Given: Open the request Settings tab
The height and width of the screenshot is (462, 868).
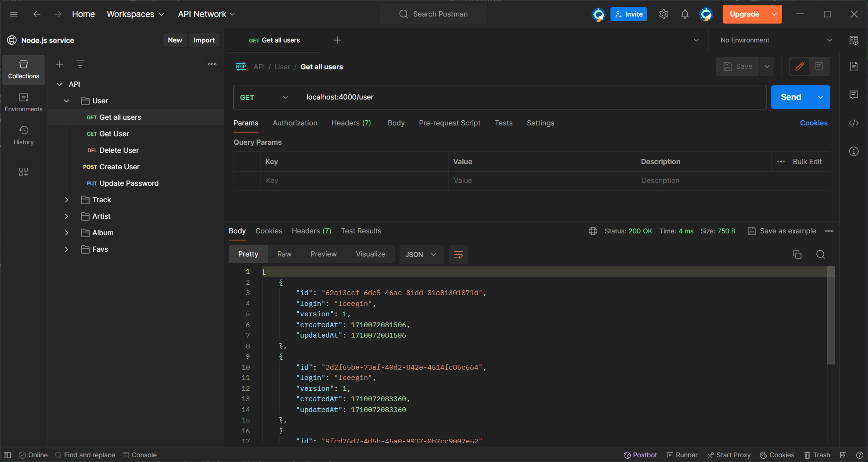Looking at the screenshot, I should (541, 123).
